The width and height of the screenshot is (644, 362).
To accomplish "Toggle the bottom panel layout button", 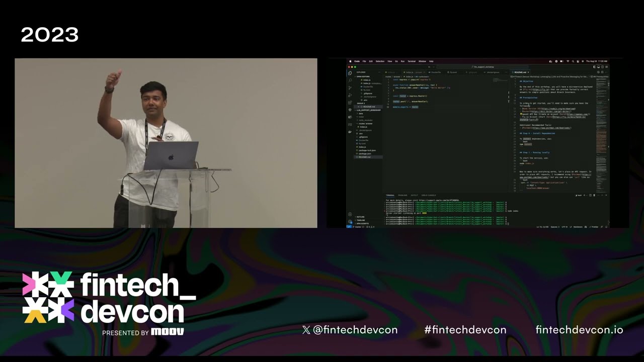I will (598, 67).
